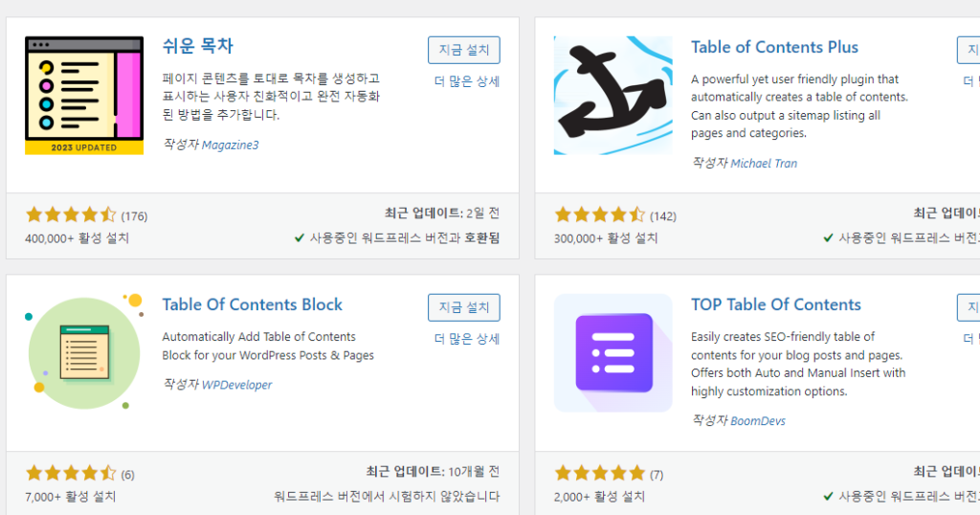The image size is (980, 515).
Task: Click the five-star rating of TOP Table Of Contents
Action: 599,473
